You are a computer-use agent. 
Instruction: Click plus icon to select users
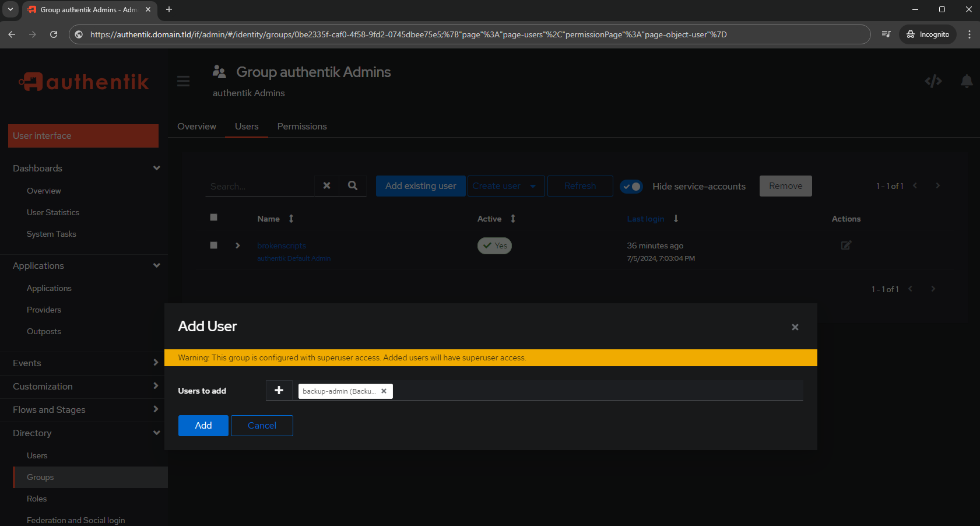279,390
